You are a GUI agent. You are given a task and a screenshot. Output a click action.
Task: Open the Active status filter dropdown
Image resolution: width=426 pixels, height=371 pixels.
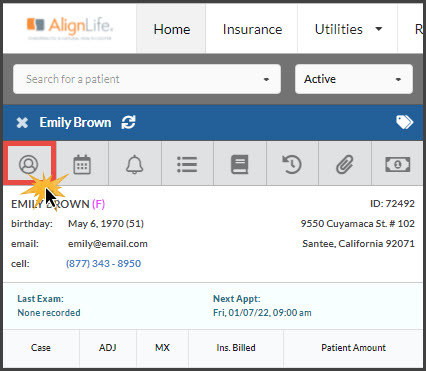(354, 79)
